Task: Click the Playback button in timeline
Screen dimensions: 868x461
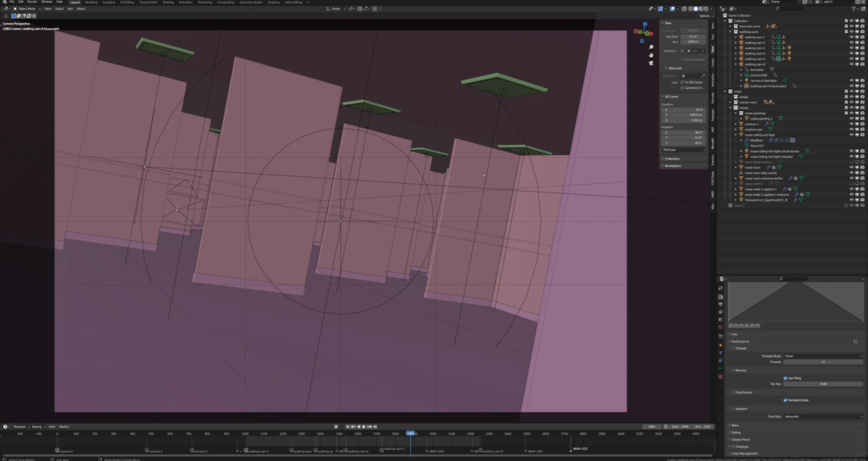Action: click(20, 427)
